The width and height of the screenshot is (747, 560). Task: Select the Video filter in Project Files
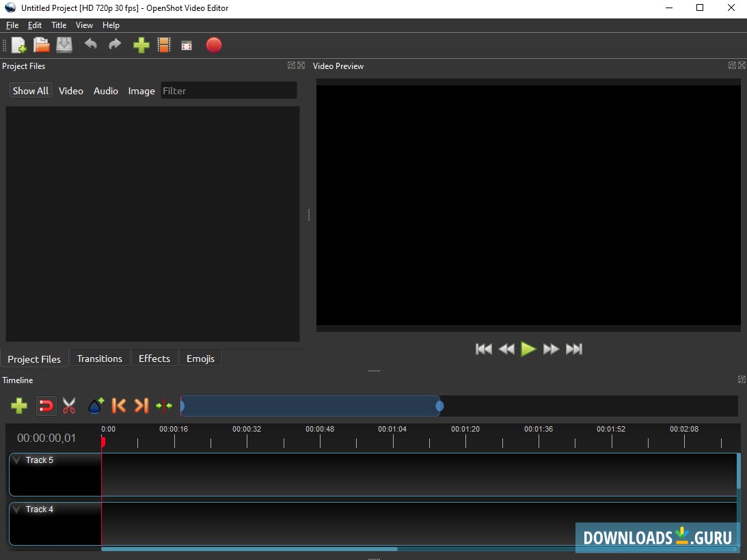click(71, 91)
